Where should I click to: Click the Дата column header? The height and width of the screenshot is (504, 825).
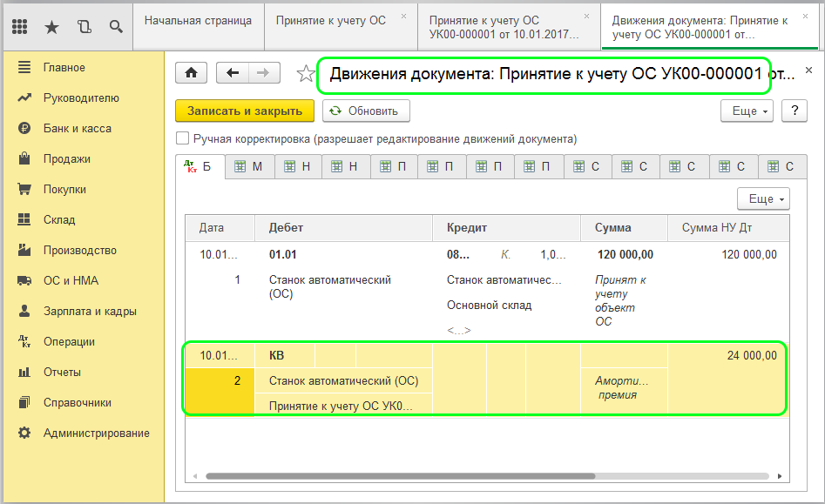point(220,227)
